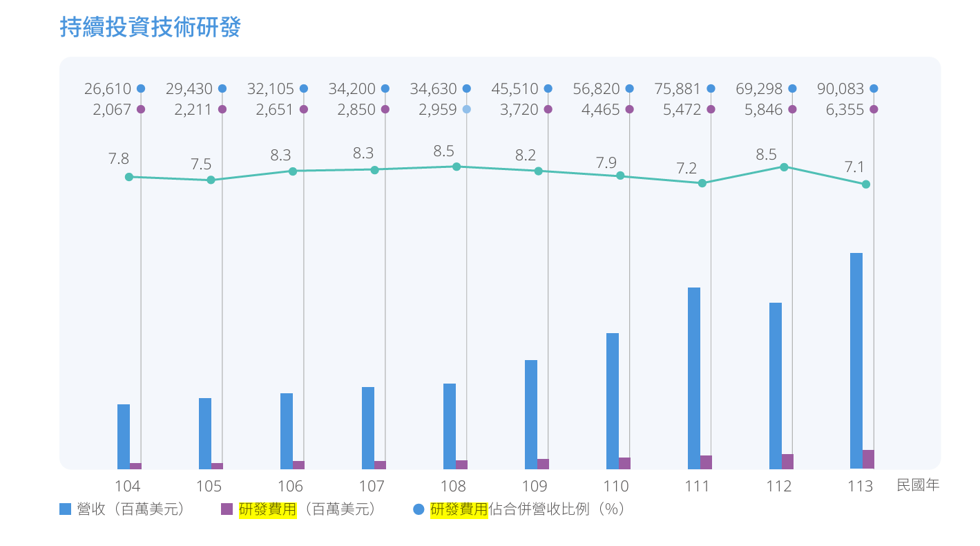Image resolution: width=980 pixels, height=546 pixels.
Task: Click the blue circle legend marker for 佔合併營收比例
Action: tap(418, 509)
